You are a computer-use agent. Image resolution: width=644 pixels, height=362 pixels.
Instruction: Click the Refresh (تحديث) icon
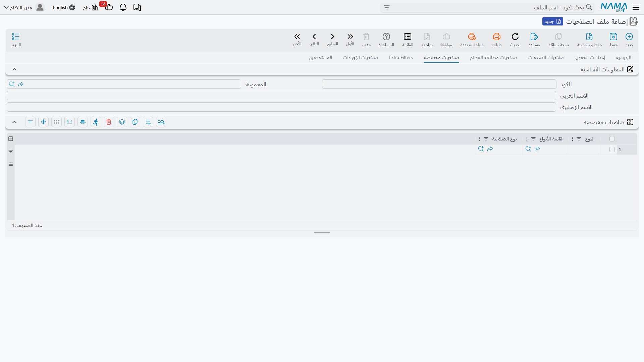coord(515,40)
